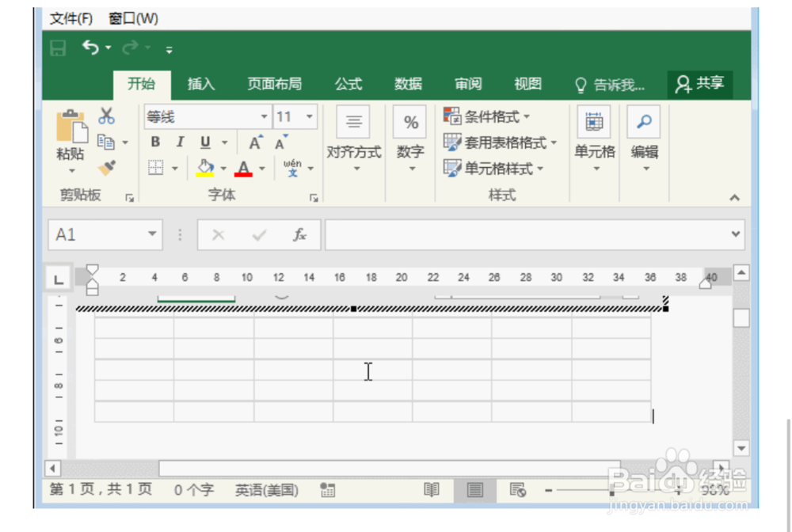The height and width of the screenshot is (532, 792).
Task: Open the borders dropdown arrow
Action: click(x=175, y=168)
